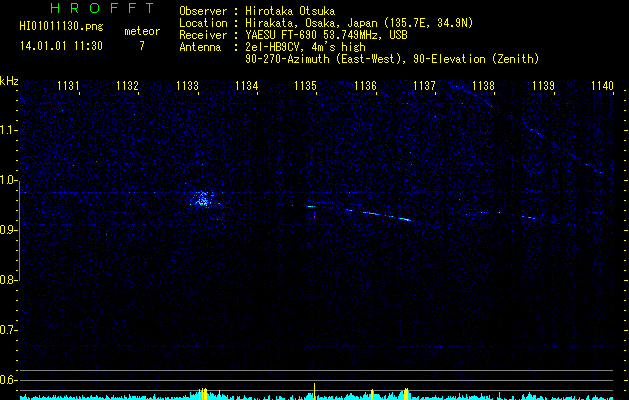The width and height of the screenshot is (629, 400).
Task: Click the kHz axis unit label
Action: click(x=9, y=81)
